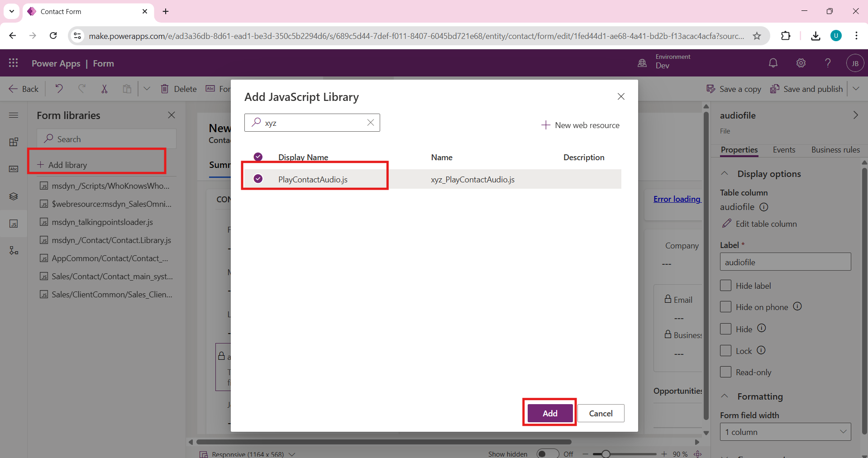Open the notifications bell icon
The height and width of the screenshot is (458, 868).
click(x=773, y=63)
